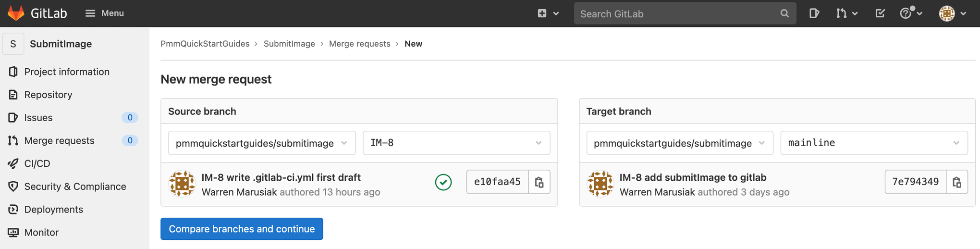Click Compare branches and continue
Viewport: 980px width, 249px height.
pyautogui.click(x=242, y=229)
